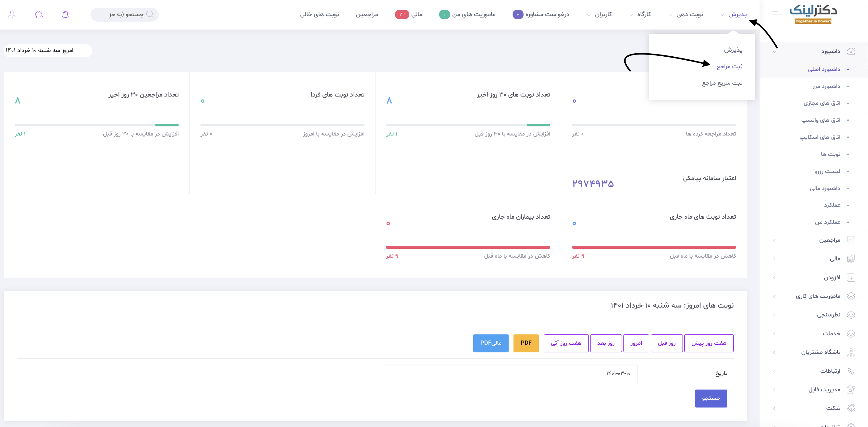The image size is (868, 427).
Task: Open the کاربران top menu dropdown
Action: pyautogui.click(x=599, y=15)
